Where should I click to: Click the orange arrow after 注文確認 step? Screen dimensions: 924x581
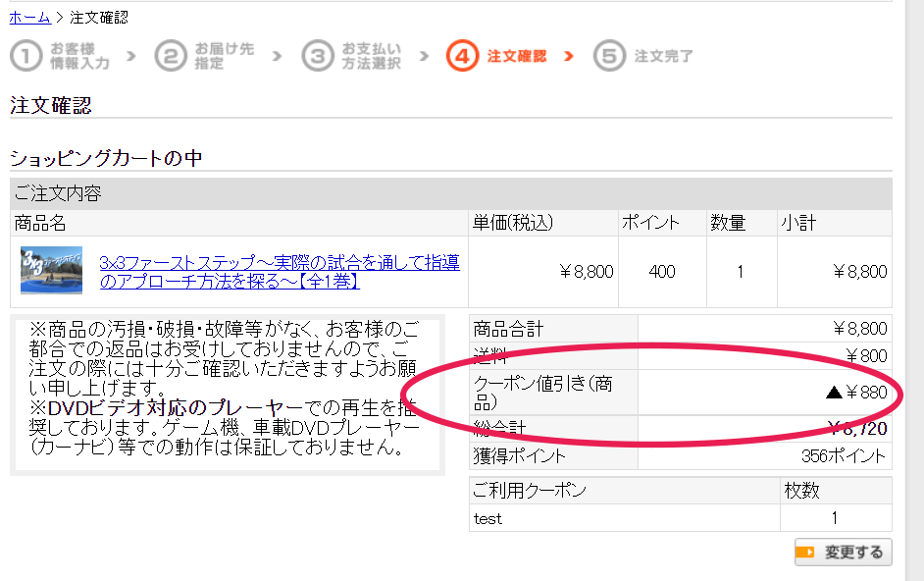tap(569, 56)
